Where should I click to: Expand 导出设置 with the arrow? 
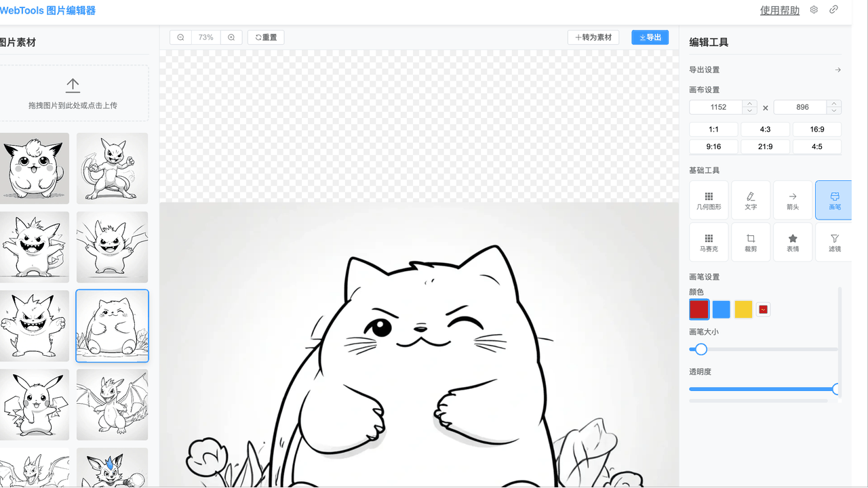click(x=838, y=70)
